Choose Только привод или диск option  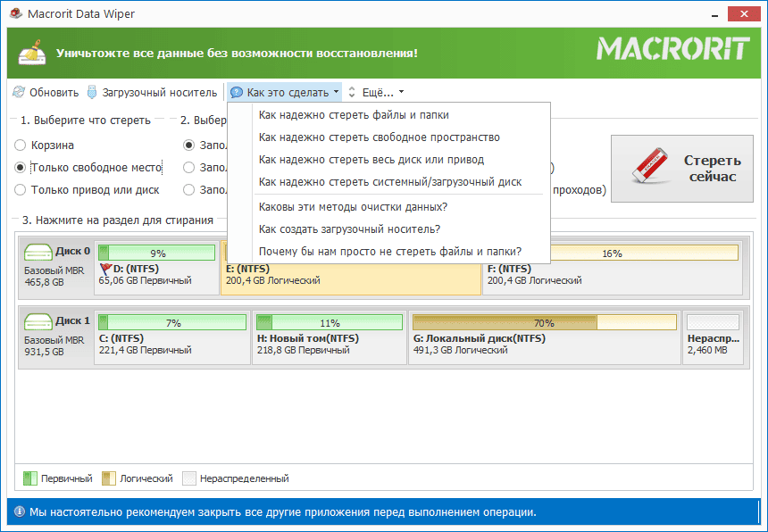pyautogui.click(x=20, y=189)
